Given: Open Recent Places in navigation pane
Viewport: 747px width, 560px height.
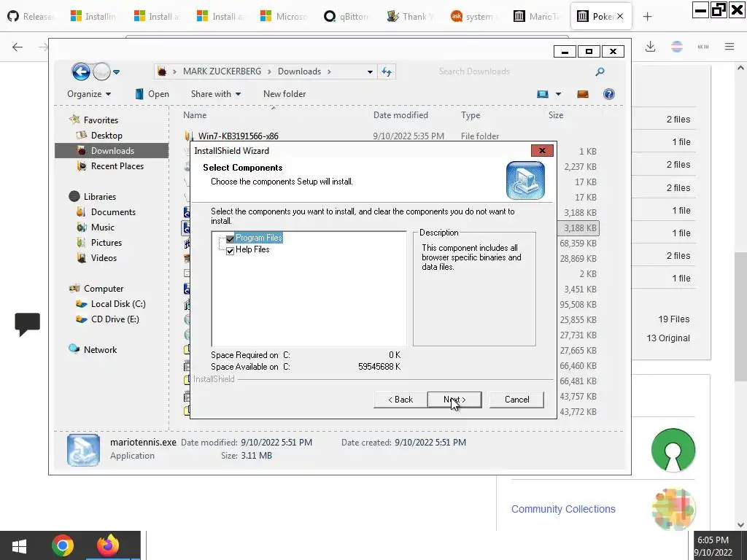Looking at the screenshot, I should (x=117, y=166).
